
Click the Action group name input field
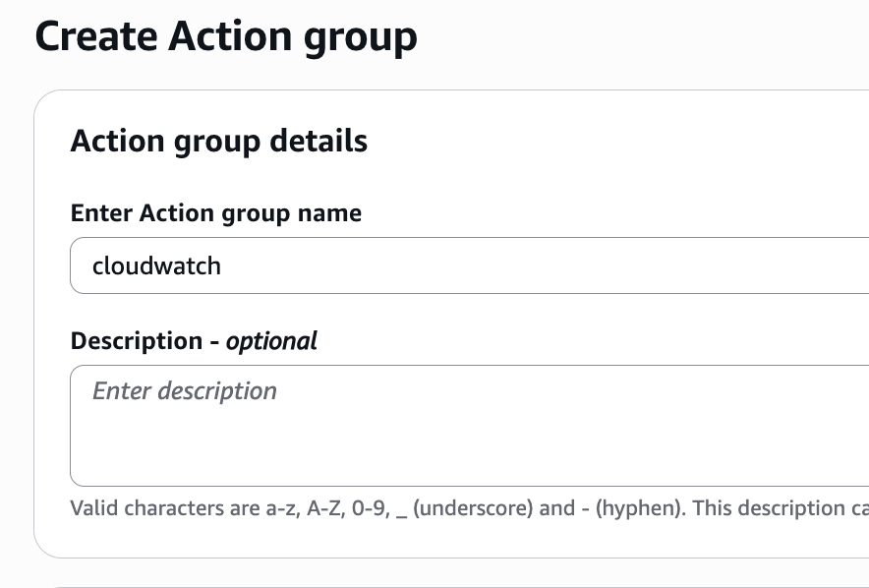(470, 265)
